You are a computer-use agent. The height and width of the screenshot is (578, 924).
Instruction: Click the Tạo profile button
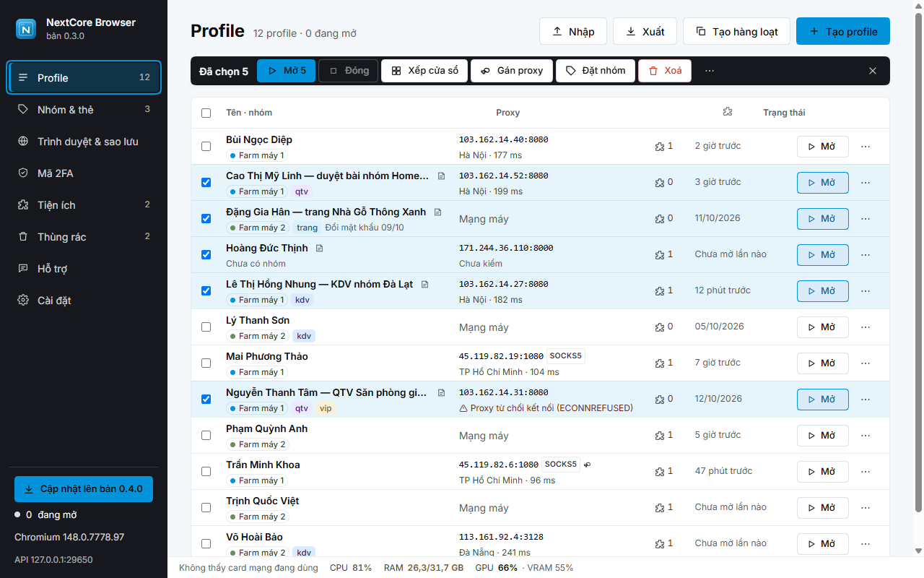(843, 32)
